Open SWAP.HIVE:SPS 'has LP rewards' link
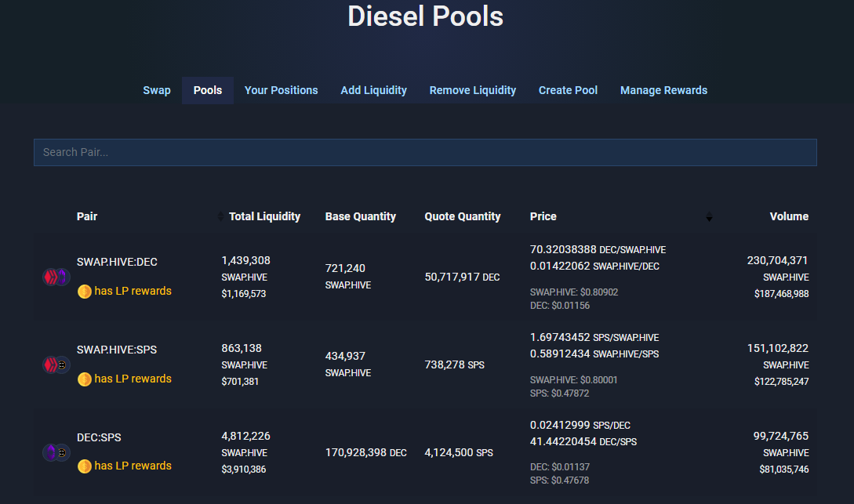854x504 pixels. coord(133,379)
